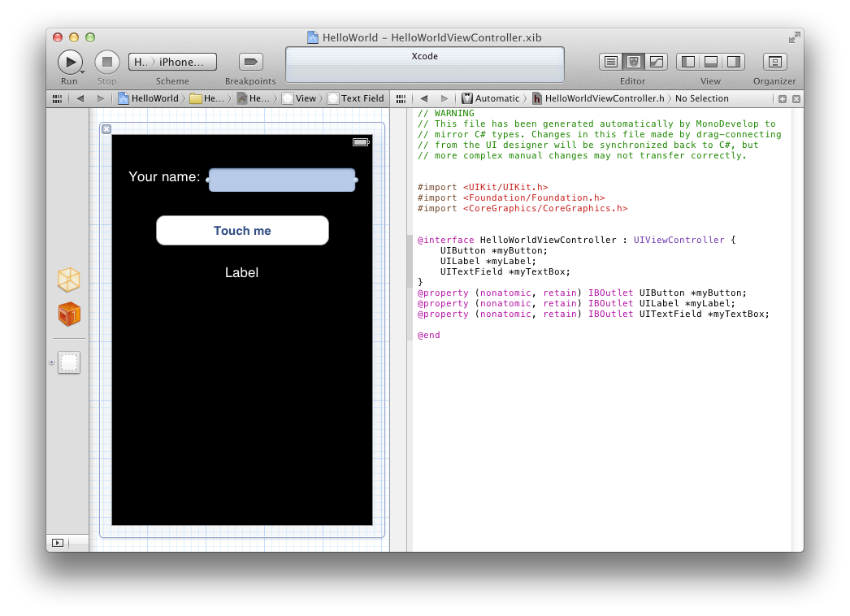Viewport: 850px width, 616px height.
Task: Click the Text Field breadcrumb item
Action: 356,98
